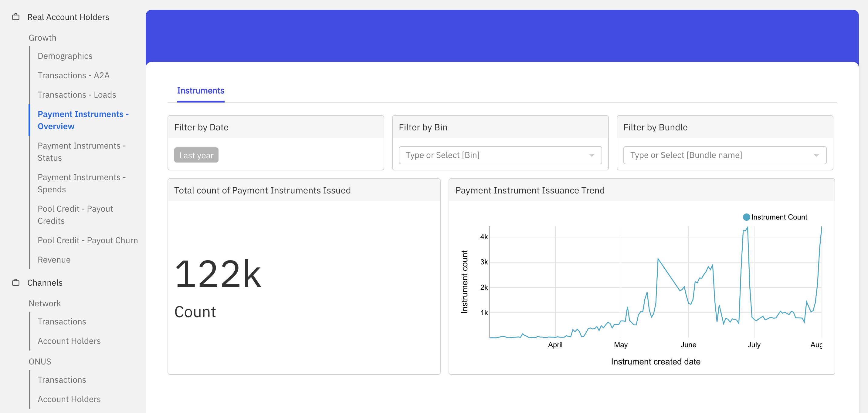
Task: Select the Network group heading
Action: (45, 303)
